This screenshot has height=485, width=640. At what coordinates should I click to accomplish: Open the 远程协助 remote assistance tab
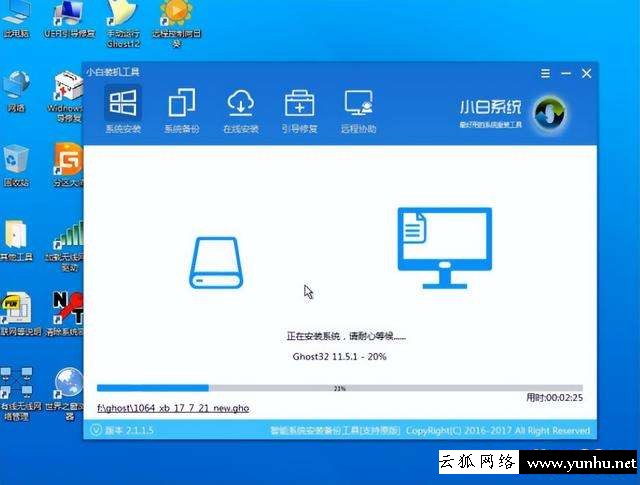(x=358, y=110)
